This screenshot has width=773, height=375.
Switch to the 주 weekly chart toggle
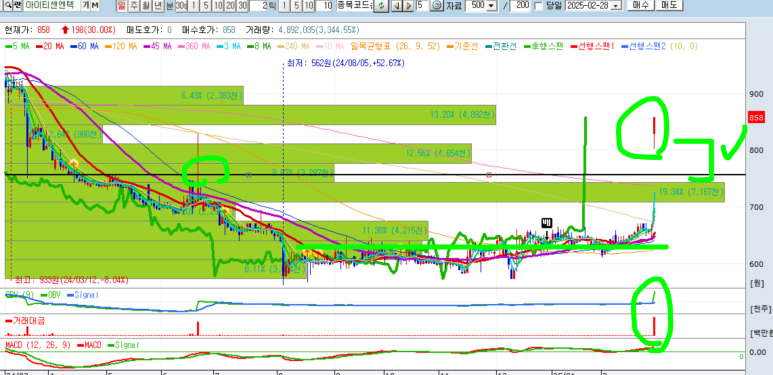(x=134, y=6)
